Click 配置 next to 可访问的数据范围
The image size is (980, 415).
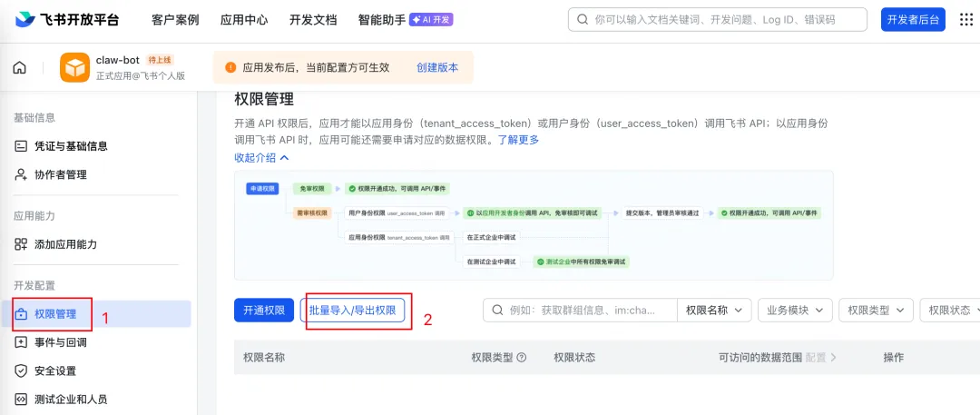point(820,358)
